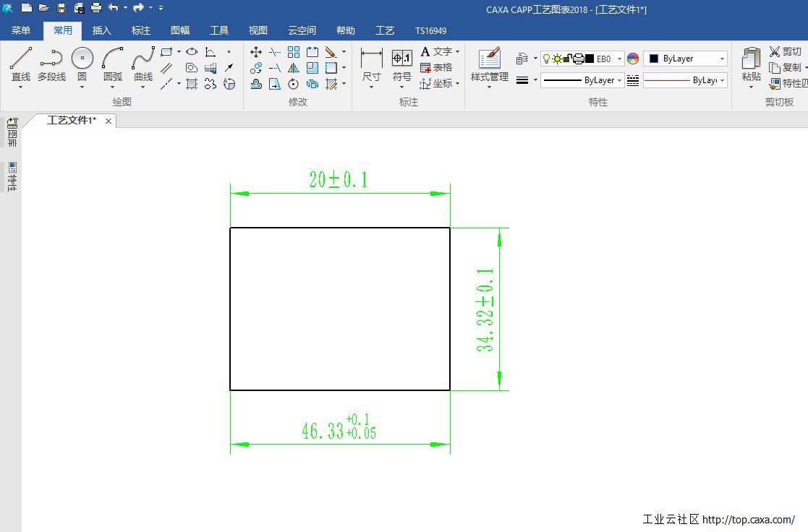Click the save icon in quick access bar

[x=61, y=8]
